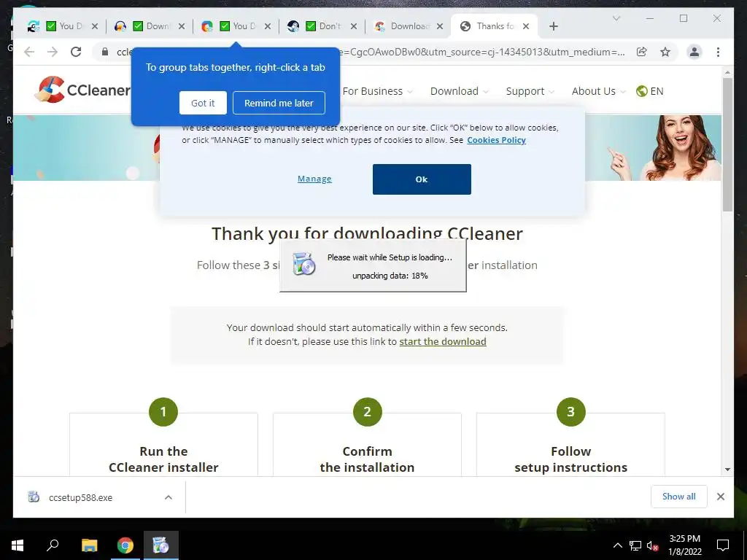Click 'Manage' cookie settings link
The height and width of the screenshot is (560, 747).
314,179
